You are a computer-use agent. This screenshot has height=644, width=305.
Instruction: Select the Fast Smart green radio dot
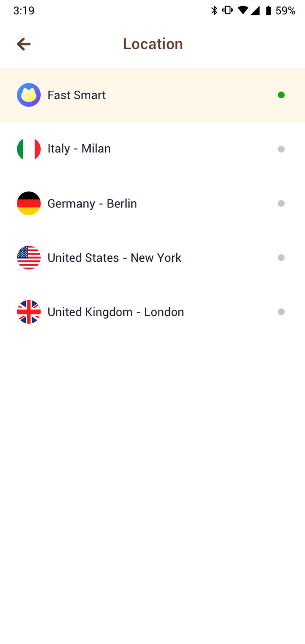pos(281,95)
